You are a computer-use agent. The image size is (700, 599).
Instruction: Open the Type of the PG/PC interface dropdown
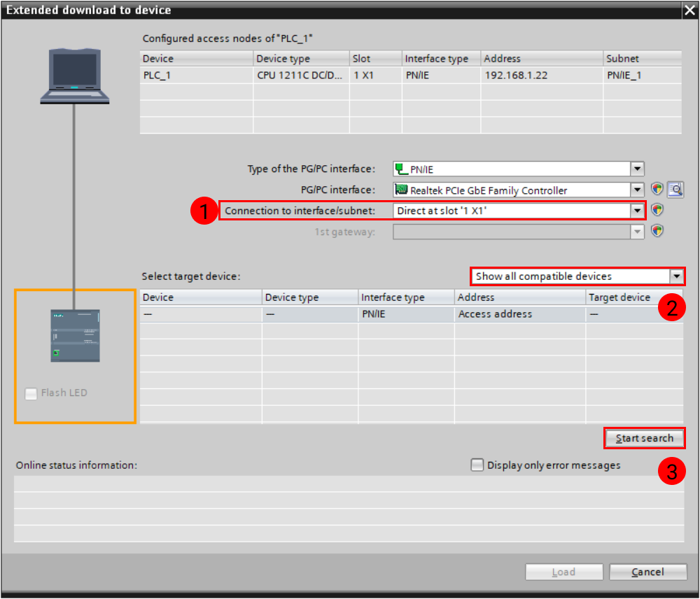636,168
